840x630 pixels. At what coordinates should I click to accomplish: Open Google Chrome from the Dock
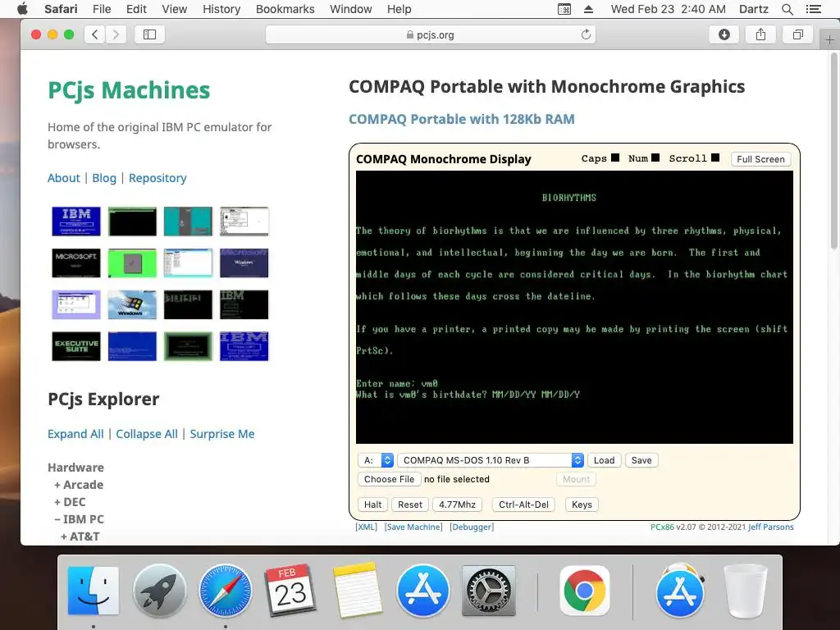pos(584,591)
